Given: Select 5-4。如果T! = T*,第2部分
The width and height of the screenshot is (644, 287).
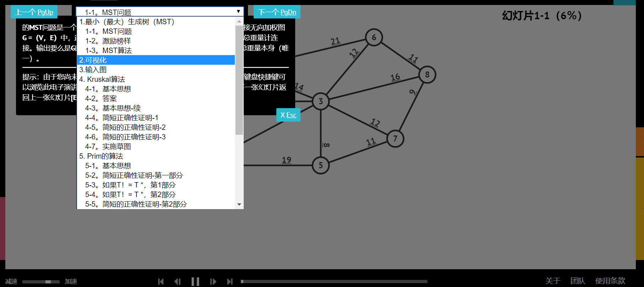Looking at the screenshot, I should pyautogui.click(x=156, y=195).
